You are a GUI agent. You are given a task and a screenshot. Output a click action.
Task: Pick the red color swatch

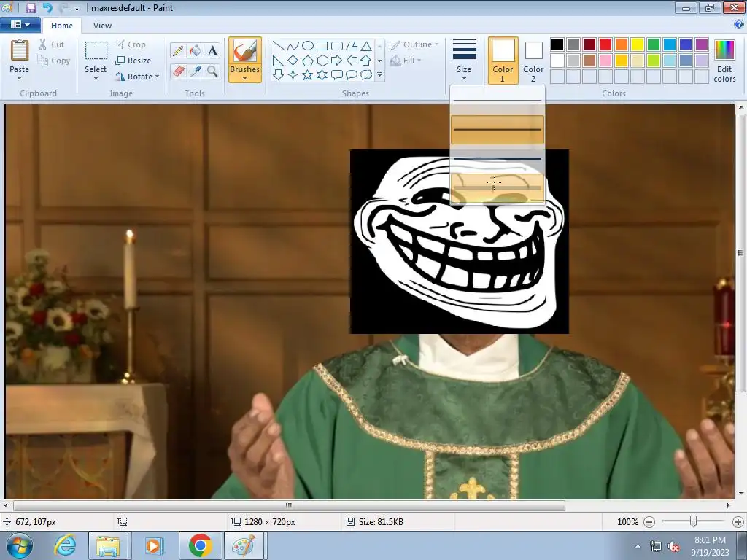[605, 44]
